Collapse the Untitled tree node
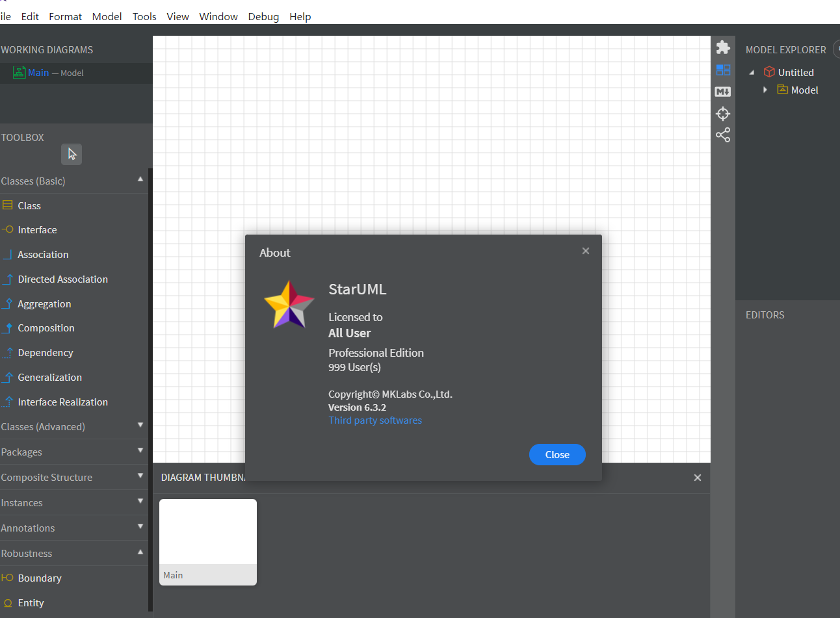 tap(752, 73)
